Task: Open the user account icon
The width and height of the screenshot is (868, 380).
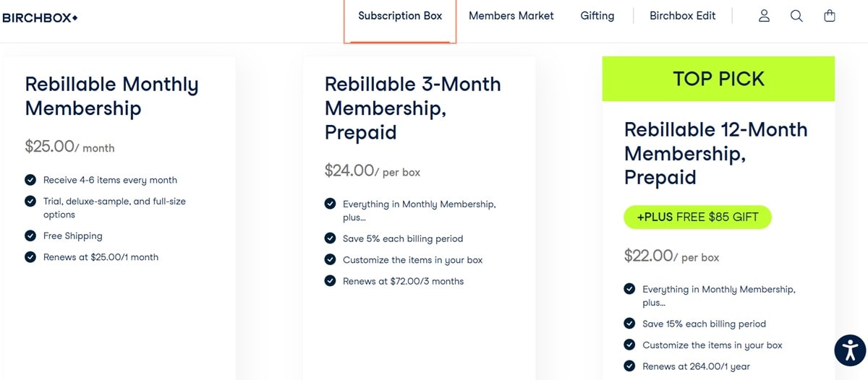Action: [764, 16]
